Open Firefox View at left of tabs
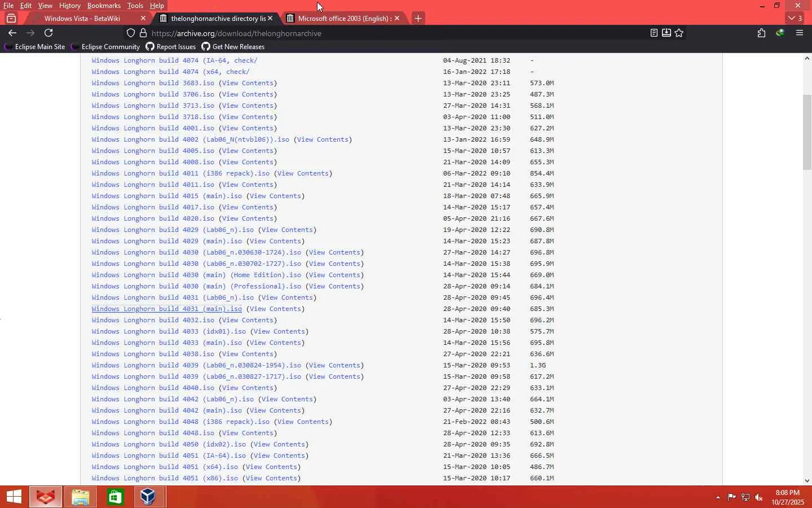812x508 pixels. tap(11, 18)
